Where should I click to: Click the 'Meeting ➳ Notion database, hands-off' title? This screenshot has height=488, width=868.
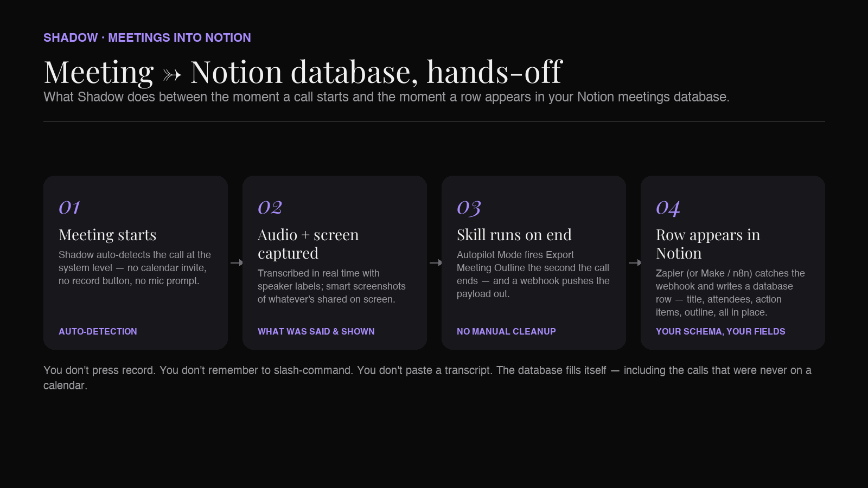[303, 72]
